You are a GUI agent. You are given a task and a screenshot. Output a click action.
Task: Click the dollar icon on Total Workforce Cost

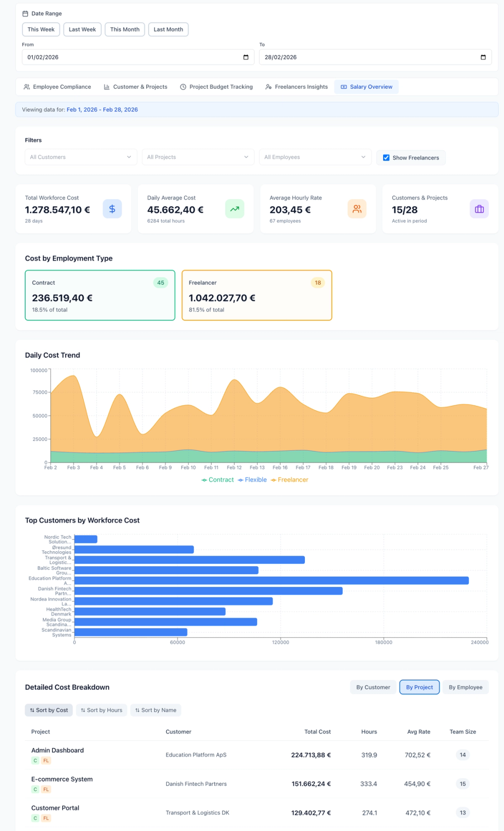112,209
